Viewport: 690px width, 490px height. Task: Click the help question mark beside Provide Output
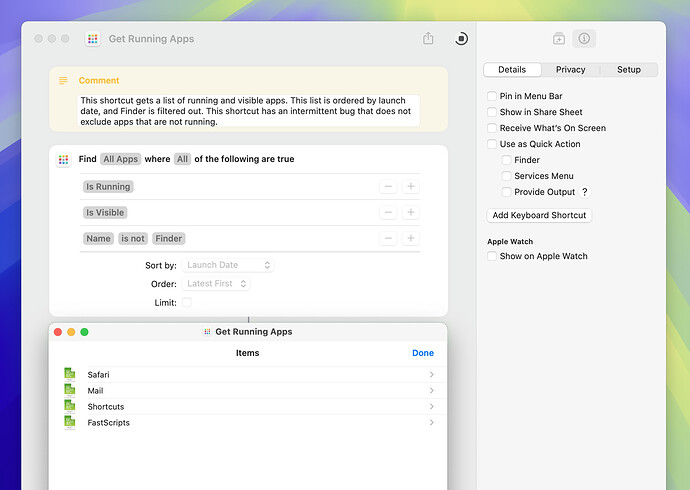pyautogui.click(x=584, y=192)
